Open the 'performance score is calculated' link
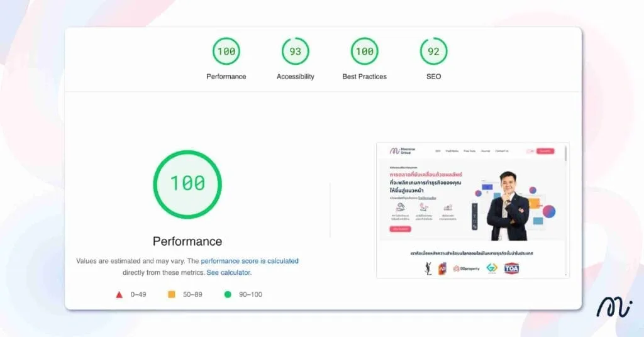This screenshot has height=337, width=644. click(x=250, y=261)
